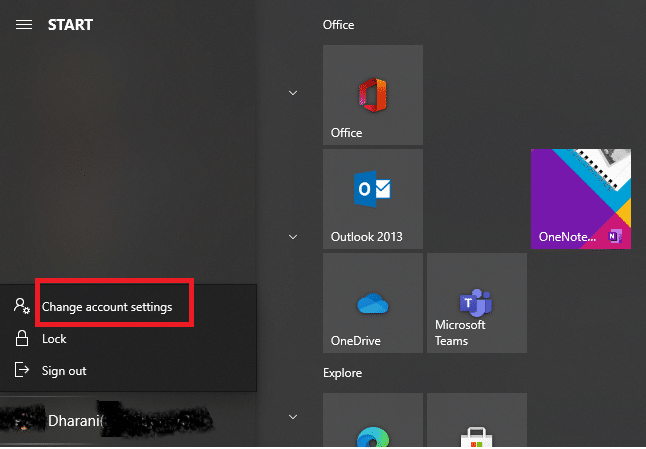Expand the chevron beside the Office tile

tap(293, 93)
